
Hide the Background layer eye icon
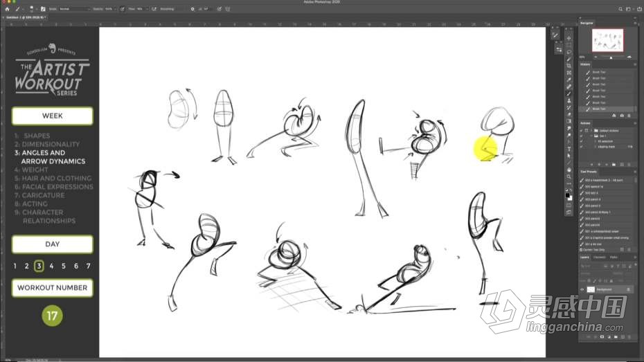(582, 289)
